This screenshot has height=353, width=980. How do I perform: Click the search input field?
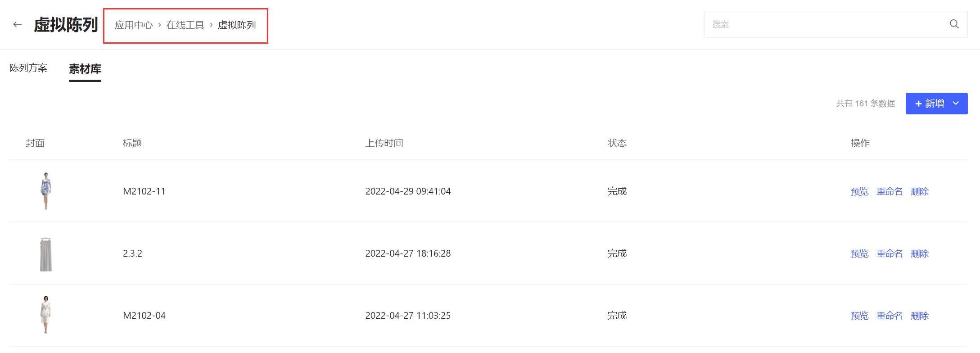[x=824, y=24]
